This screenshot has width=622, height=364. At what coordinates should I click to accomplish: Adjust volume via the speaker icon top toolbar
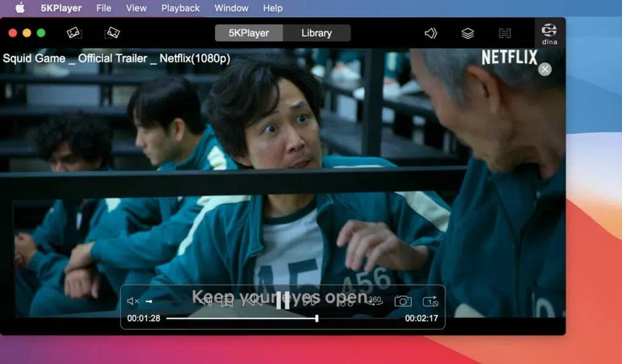(x=431, y=33)
